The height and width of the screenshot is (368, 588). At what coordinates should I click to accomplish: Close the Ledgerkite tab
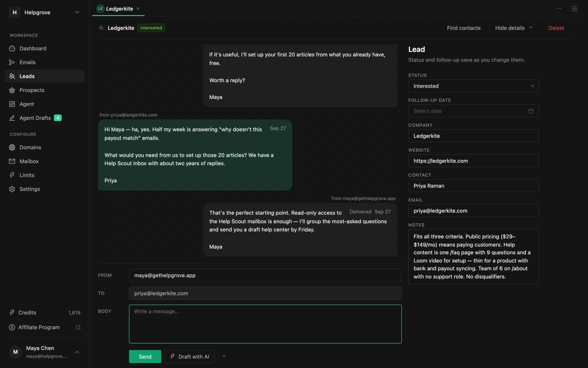coord(138,9)
